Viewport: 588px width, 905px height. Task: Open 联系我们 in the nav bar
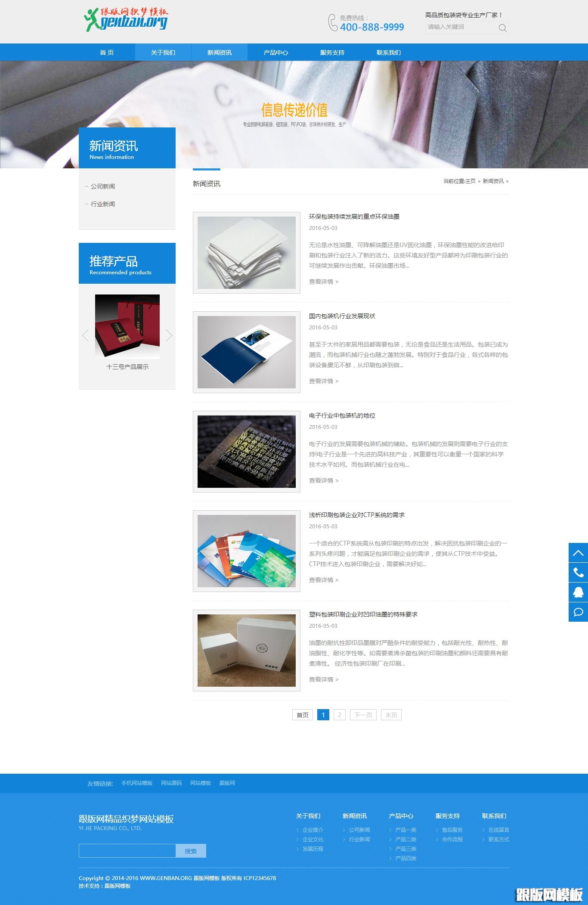389,53
